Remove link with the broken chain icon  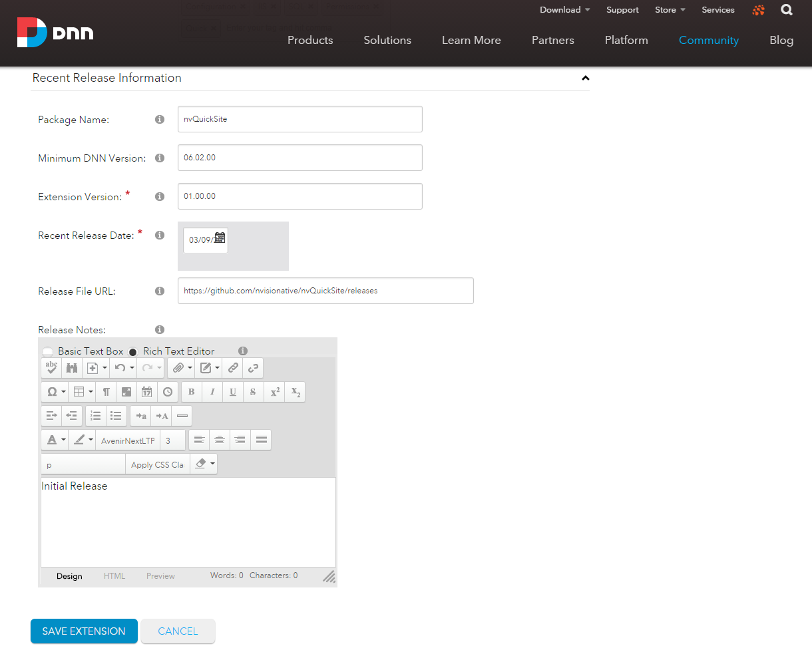[x=253, y=368]
